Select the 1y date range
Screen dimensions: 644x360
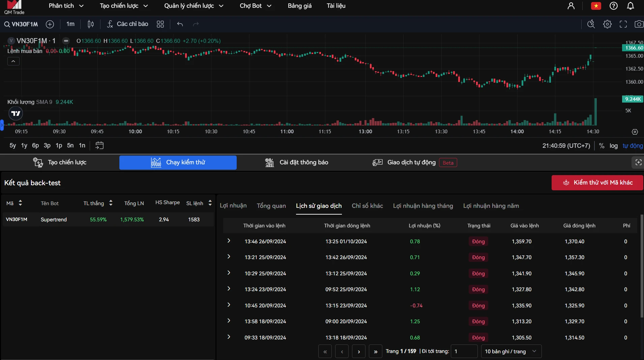(24, 145)
